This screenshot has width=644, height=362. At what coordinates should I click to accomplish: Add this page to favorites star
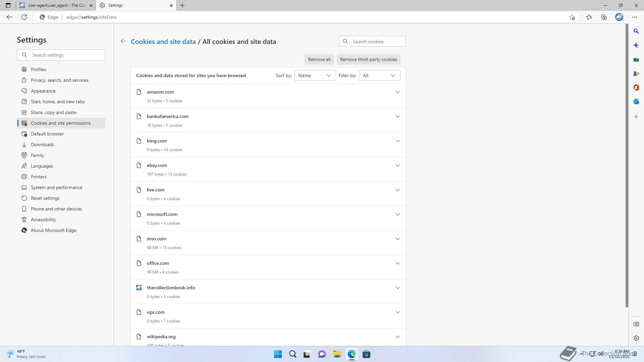point(572,17)
